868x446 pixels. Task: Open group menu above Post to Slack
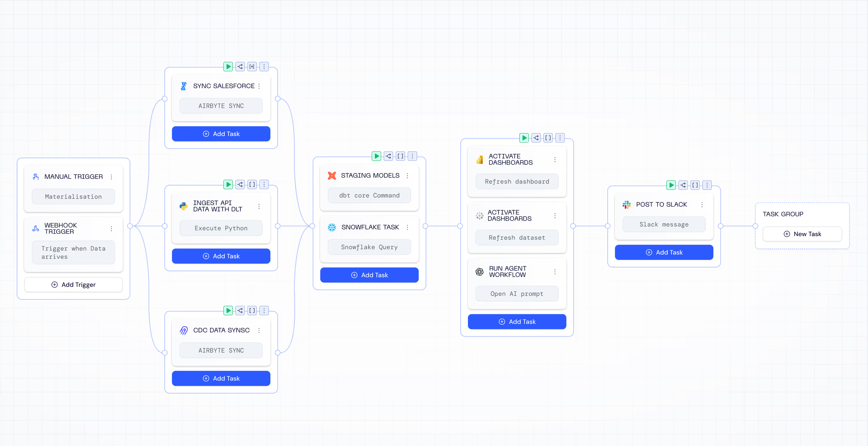[707, 185]
